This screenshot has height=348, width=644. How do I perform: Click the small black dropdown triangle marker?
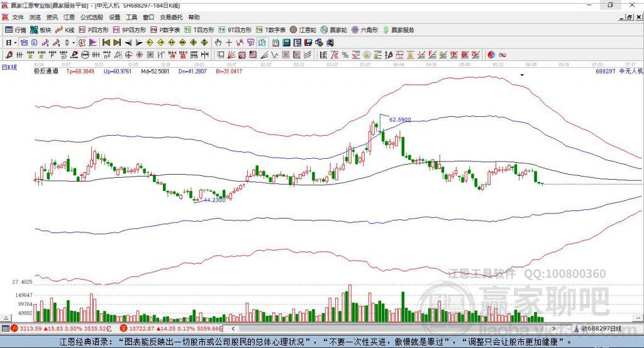pyautogui.click(x=522, y=75)
